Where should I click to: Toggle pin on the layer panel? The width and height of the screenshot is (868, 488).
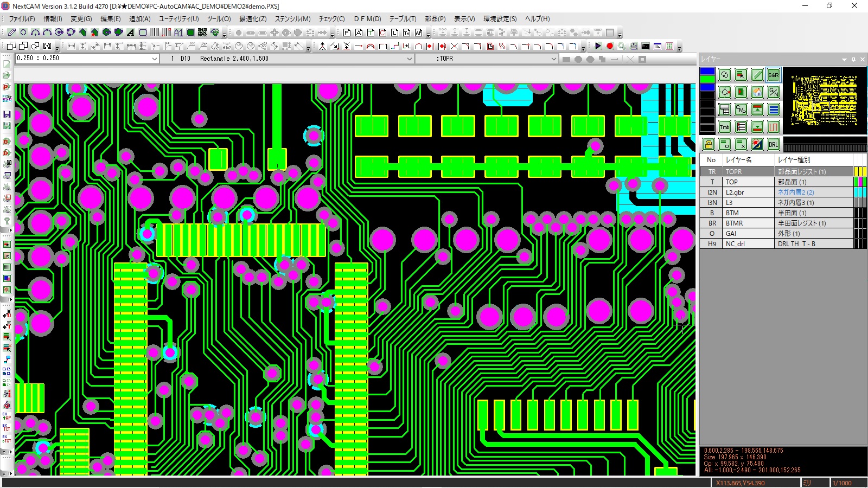pyautogui.click(x=853, y=59)
